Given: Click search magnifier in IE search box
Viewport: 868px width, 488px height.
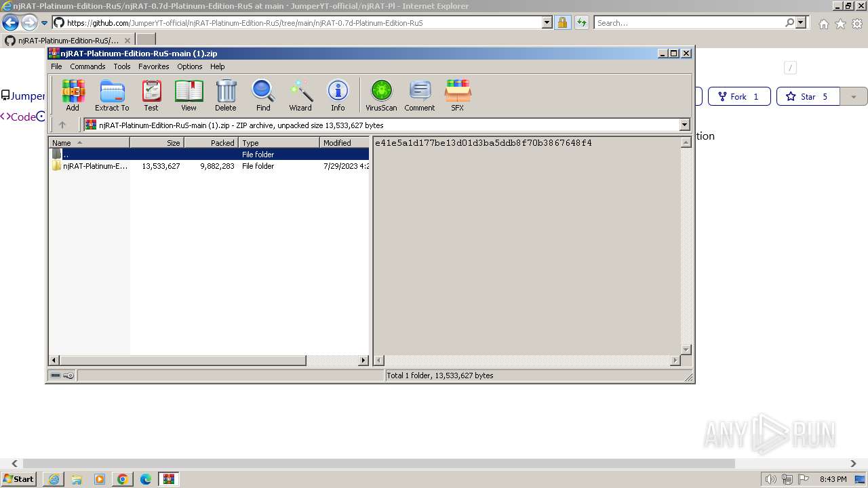Looking at the screenshot, I should pos(789,22).
